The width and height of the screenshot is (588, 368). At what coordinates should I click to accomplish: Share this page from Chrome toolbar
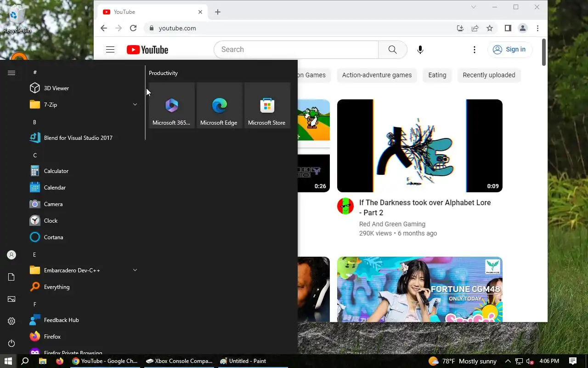pos(475,28)
